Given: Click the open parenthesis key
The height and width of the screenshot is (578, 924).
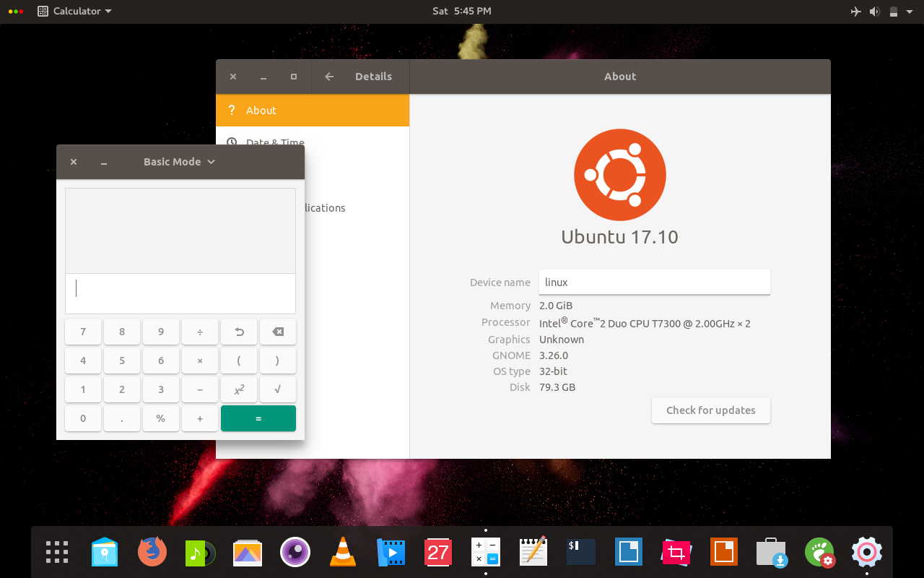Looking at the screenshot, I should pos(239,361).
